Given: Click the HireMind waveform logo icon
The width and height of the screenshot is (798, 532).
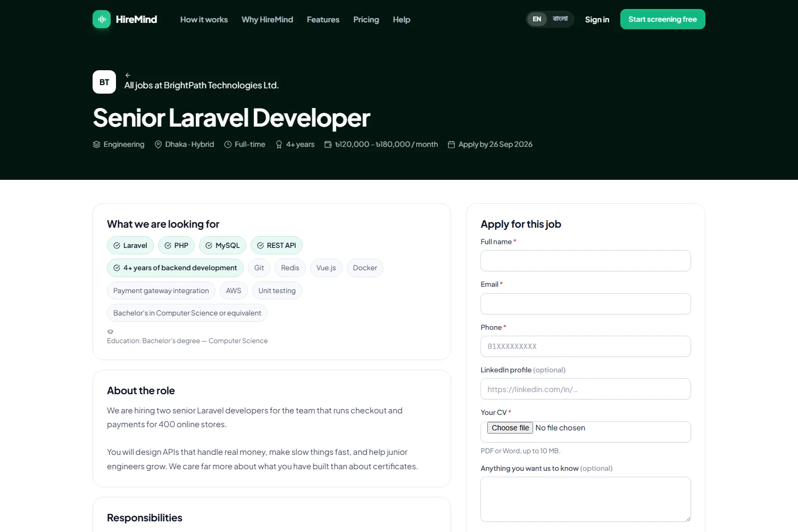Looking at the screenshot, I should [x=102, y=19].
